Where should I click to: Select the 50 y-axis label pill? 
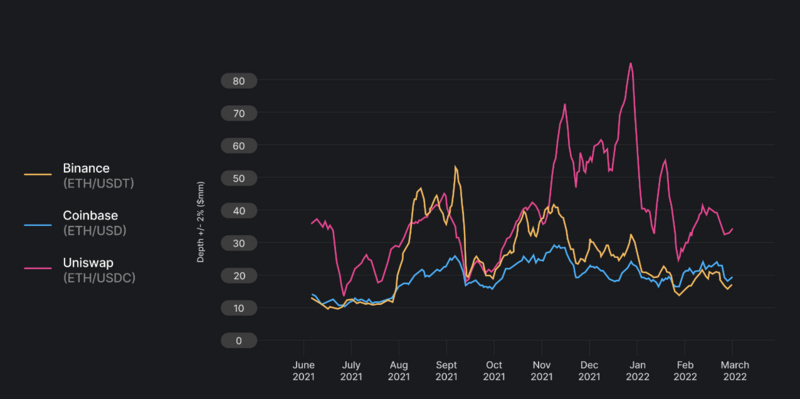click(239, 178)
